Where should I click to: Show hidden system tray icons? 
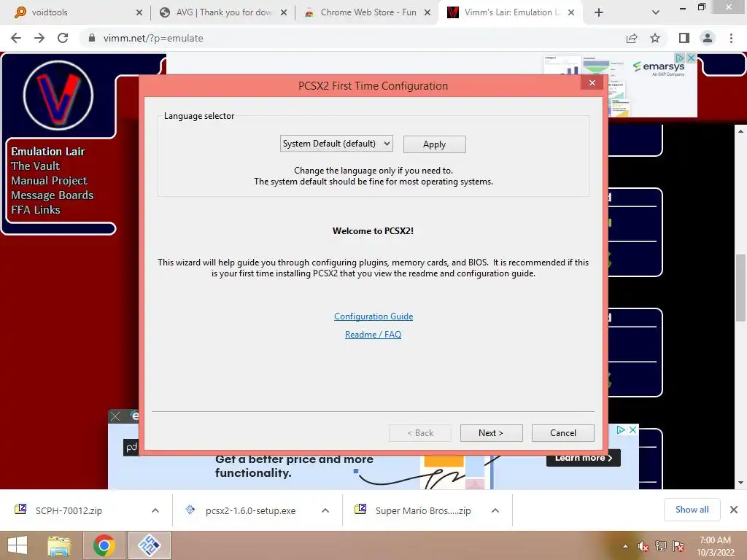625,546
